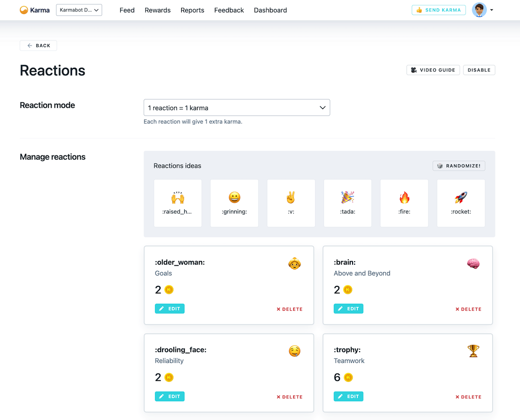The height and width of the screenshot is (420, 520).
Task: Choose the :grinning: reaction idea
Action: tap(234, 203)
